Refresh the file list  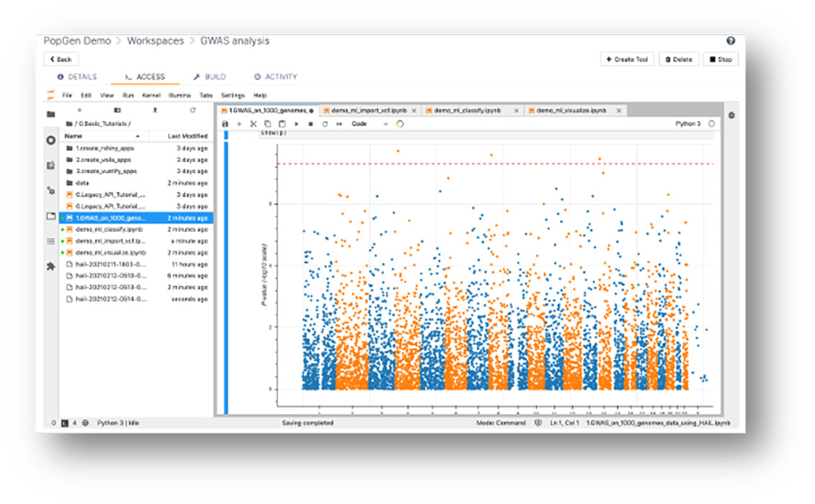pos(192,110)
